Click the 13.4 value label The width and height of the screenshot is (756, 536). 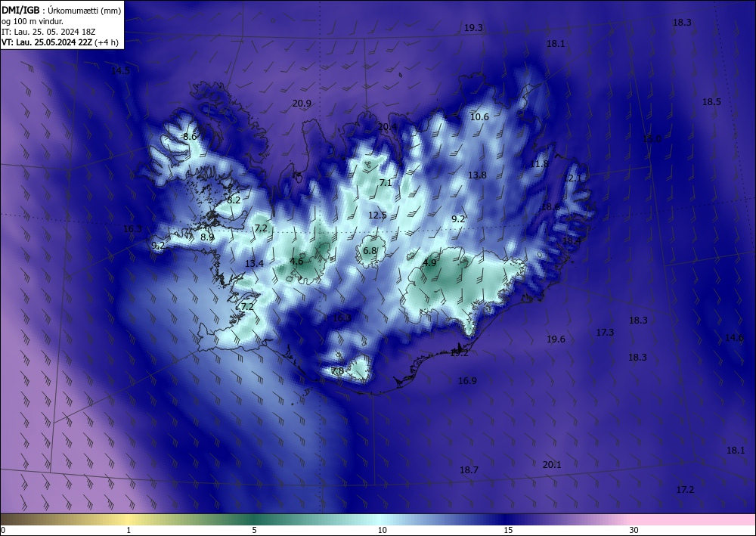coord(254,264)
